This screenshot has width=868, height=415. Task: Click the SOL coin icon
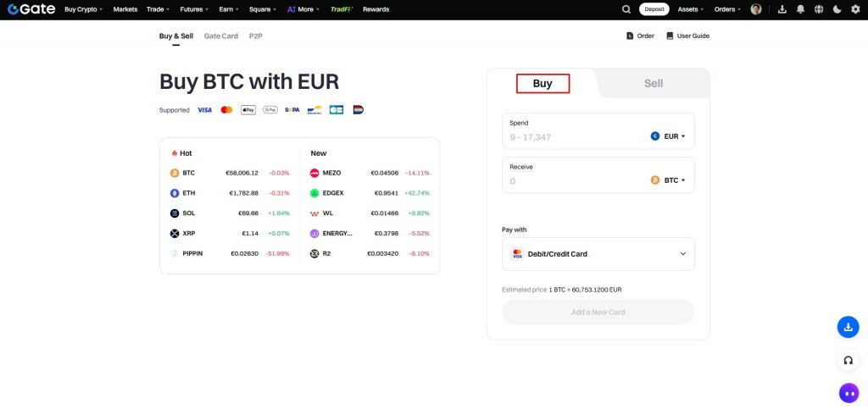click(175, 213)
